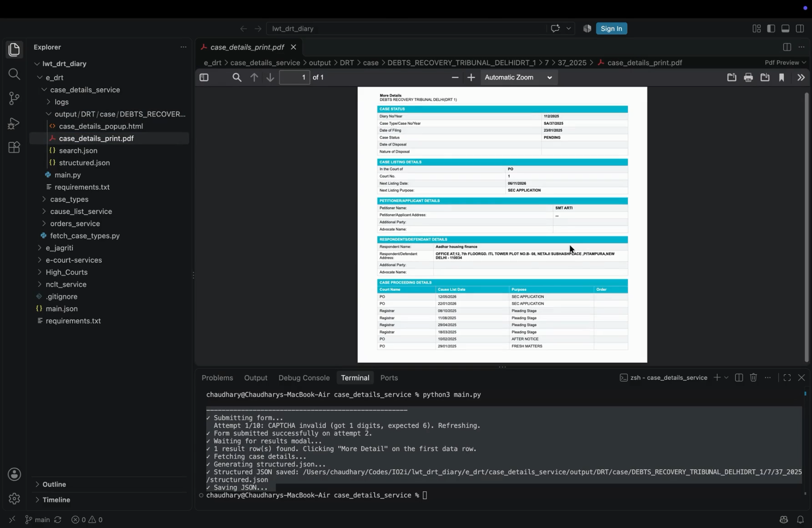Image resolution: width=812 pixels, height=528 pixels.
Task: Click the Sign In button
Action: click(x=611, y=28)
